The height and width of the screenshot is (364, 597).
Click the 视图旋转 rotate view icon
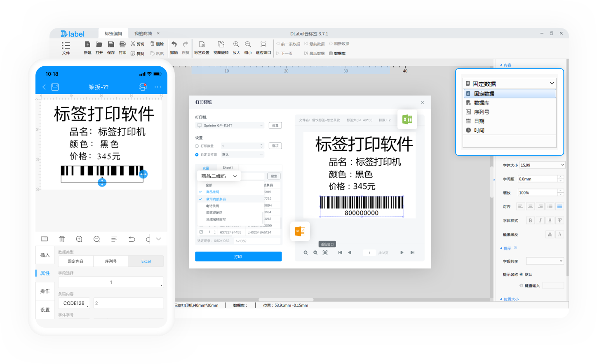click(x=221, y=44)
